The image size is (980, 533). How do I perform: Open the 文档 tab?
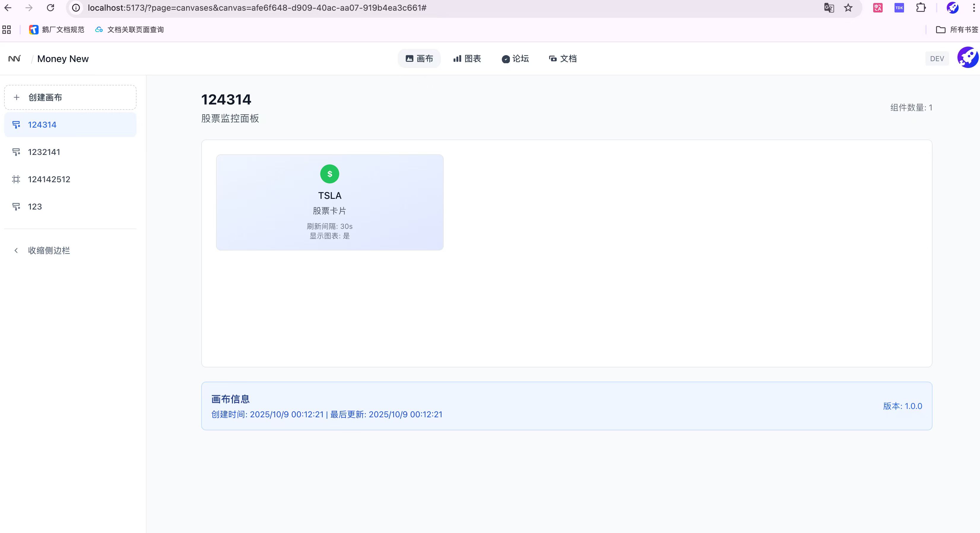(563, 58)
